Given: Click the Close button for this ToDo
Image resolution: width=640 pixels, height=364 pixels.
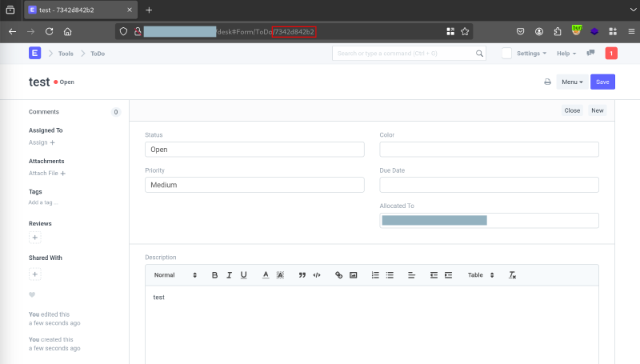Looking at the screenshot, I should [572, 110].
